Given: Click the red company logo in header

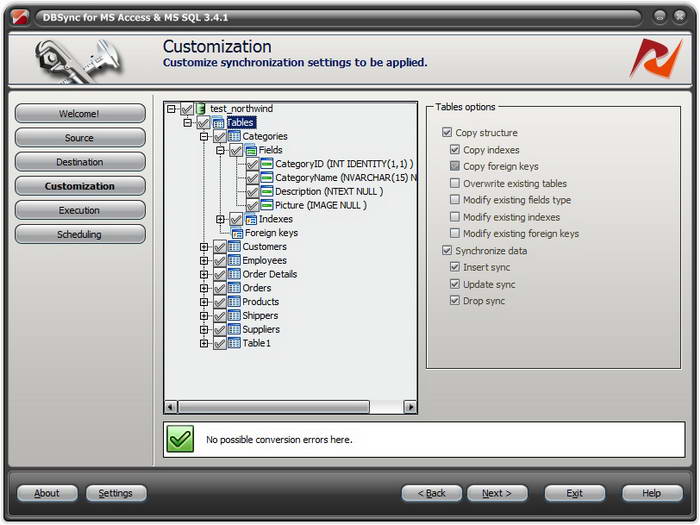Looking at the screenshot, I should pos(656,58).
